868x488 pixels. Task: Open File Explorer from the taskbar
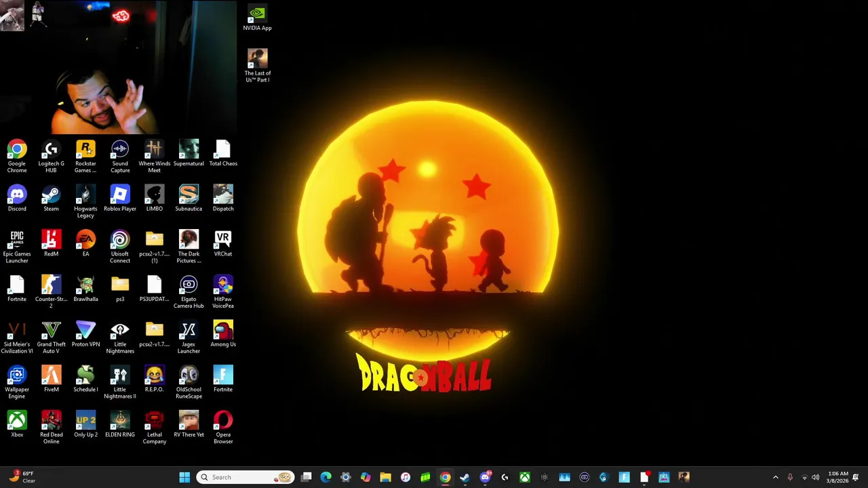385,477
